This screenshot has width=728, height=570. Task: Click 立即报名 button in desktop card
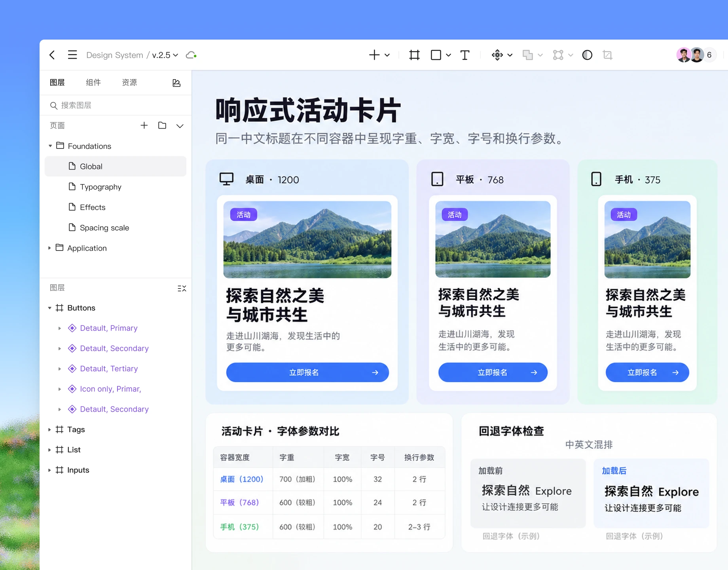[x=307, y=372]
